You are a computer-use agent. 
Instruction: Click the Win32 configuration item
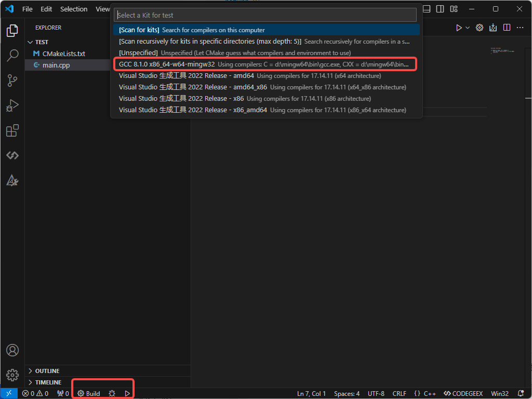tap(500, 394)
